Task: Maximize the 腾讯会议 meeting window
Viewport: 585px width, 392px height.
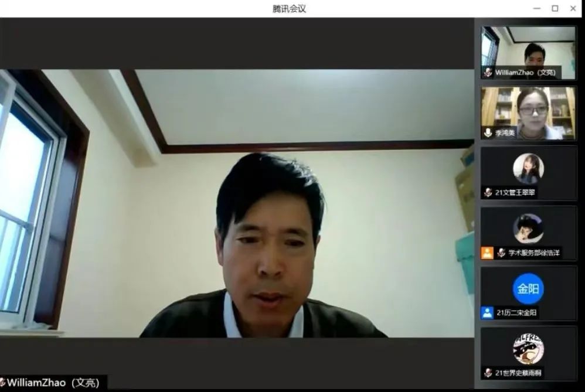Action: click(x=555, y=8)
